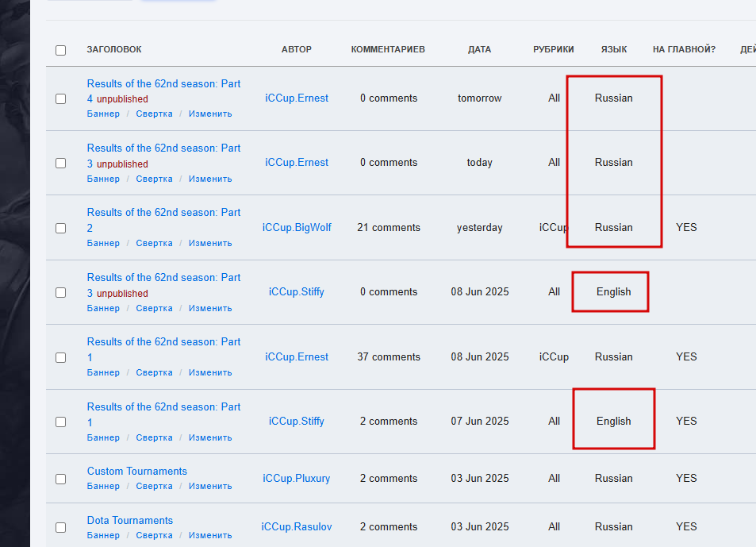Image resolution: width=756 pixels, height=547 pixels.
Task: Select the checkbox for Part 3 by iCCup.Stiffy
Action: (61, 292)
